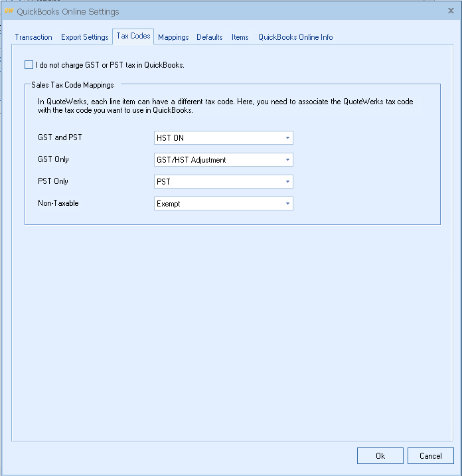Click the 'Non-Taxable' field label text
The width and height of the screenshot is (462, 476).
click(x=58, y=203)
